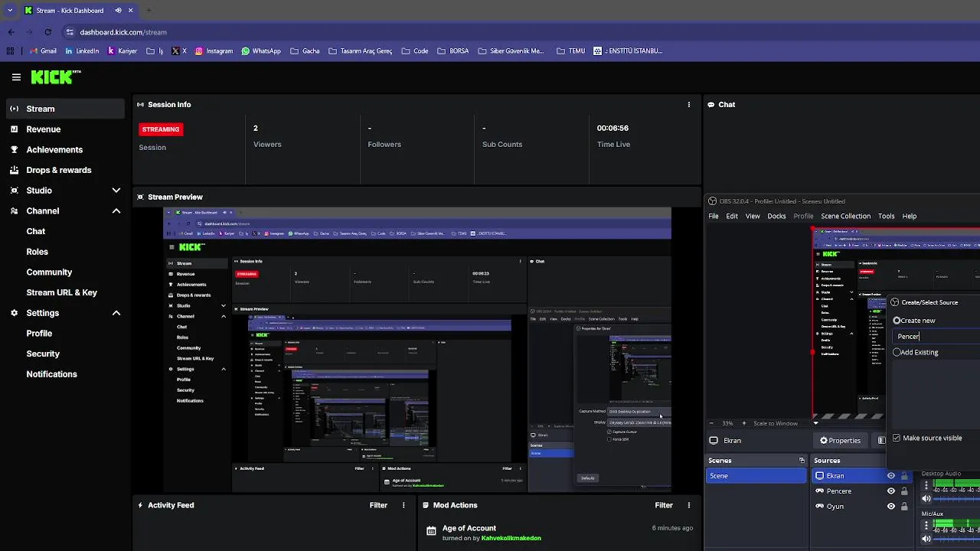The image size is (980, 551).
Task: Click the source name field containing Pencer
Action: point(937,337)
